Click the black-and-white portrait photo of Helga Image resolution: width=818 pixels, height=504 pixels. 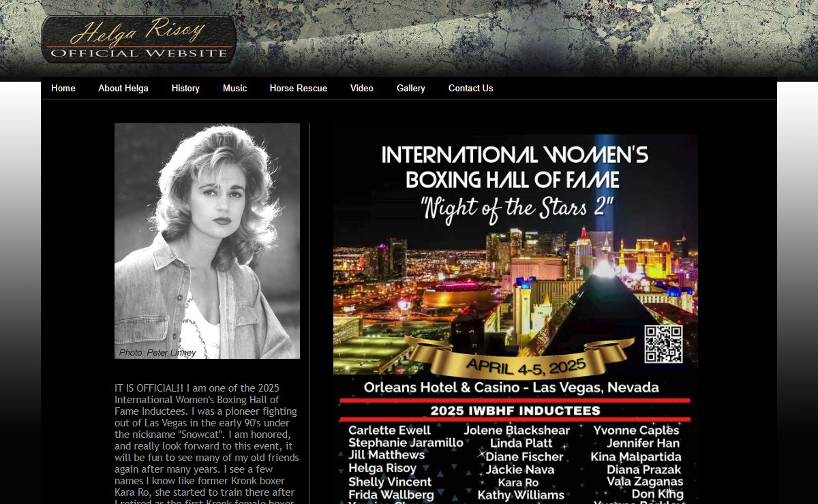coord(207,241)
